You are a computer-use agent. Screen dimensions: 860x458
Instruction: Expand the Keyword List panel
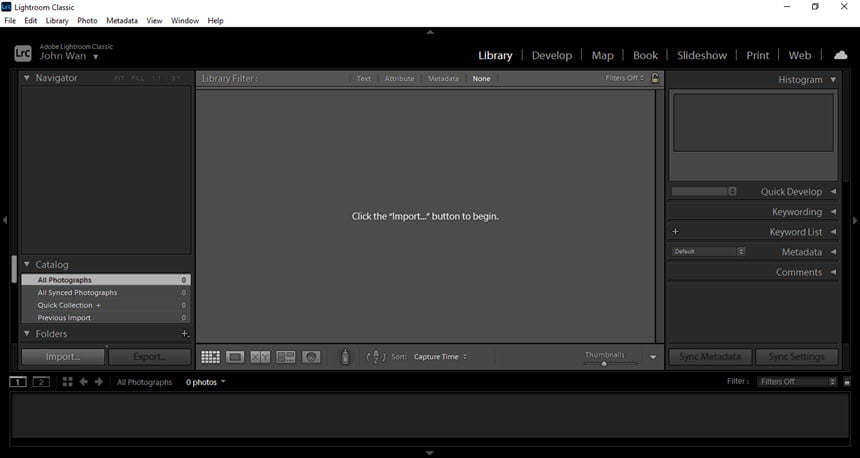(x=833, y=232)
